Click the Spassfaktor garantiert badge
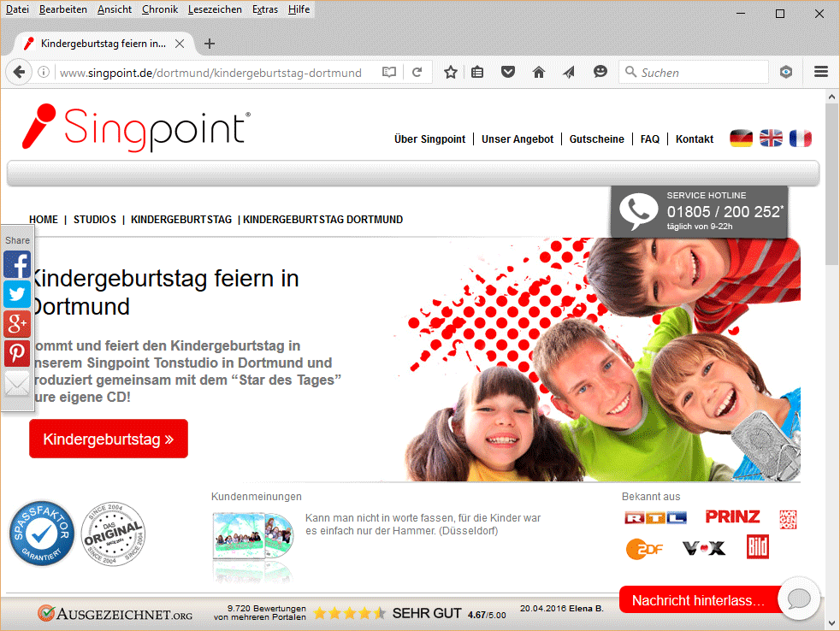 [x=42, y=534]
